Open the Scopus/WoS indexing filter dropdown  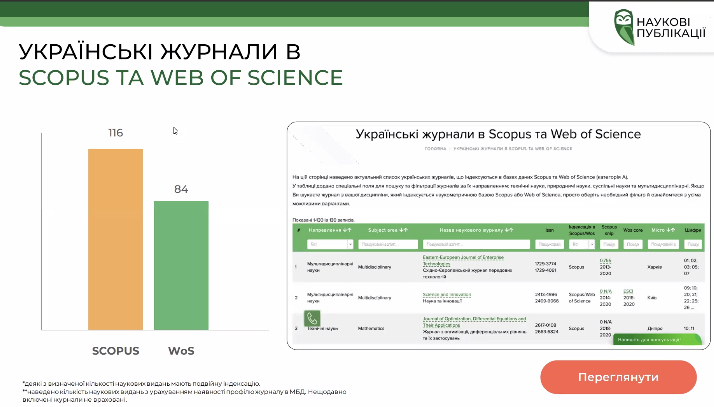[580, 243]
